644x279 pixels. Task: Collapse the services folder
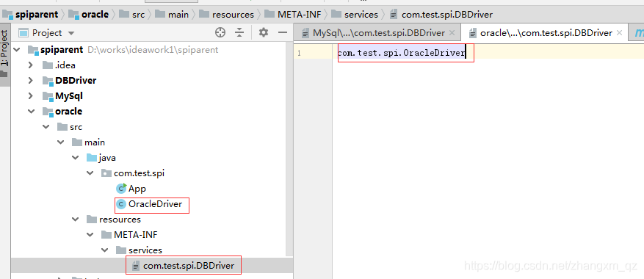click(105, 250)
